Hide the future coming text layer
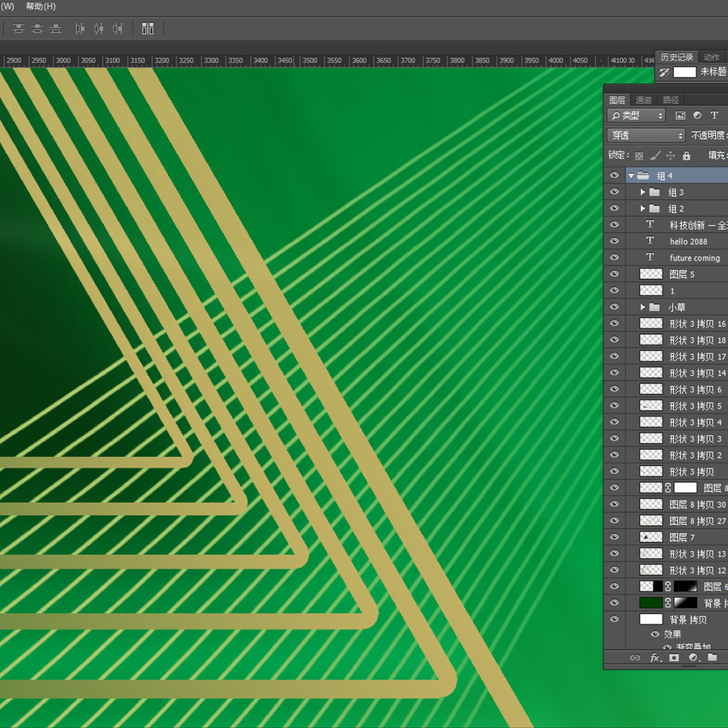 pos(614,257)
